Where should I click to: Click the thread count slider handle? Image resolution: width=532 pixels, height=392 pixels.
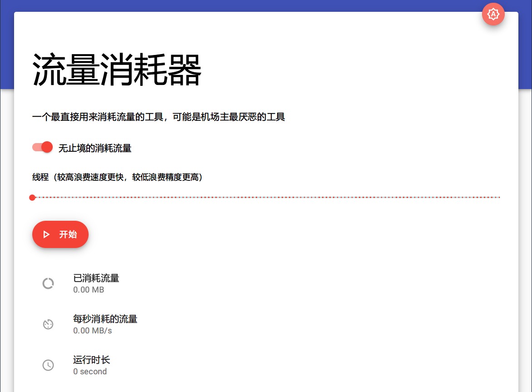[32, 197]
